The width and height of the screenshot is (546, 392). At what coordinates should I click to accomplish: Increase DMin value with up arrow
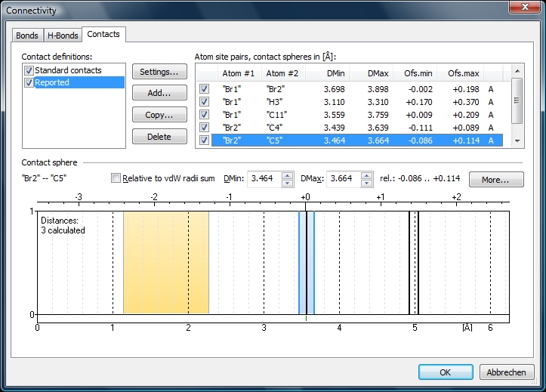click(287, 175)
